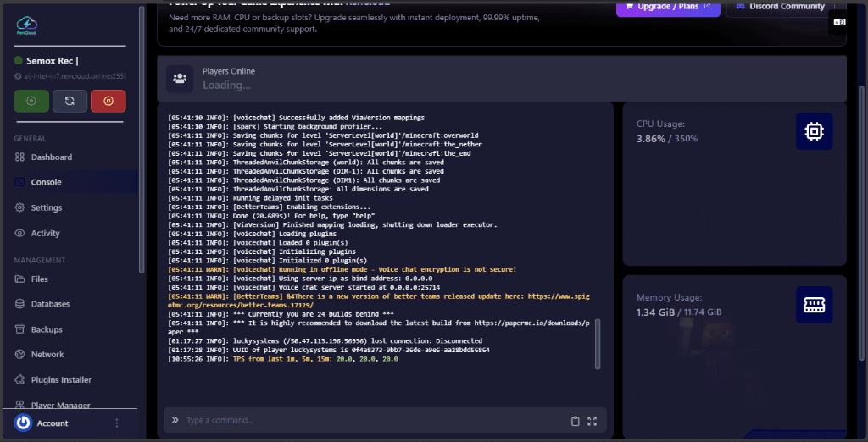
Task: Click the 24 builds behind line
Action: click(281, 314)
